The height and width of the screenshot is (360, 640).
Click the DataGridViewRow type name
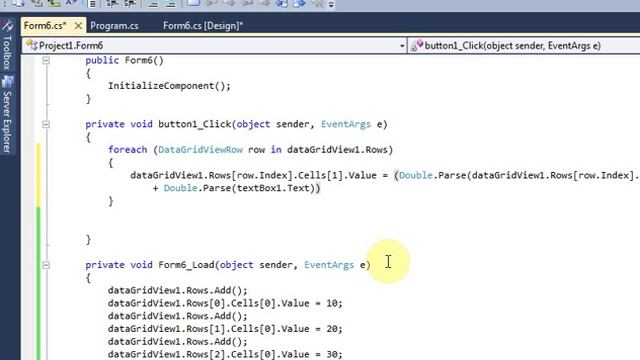coord(200,150)
